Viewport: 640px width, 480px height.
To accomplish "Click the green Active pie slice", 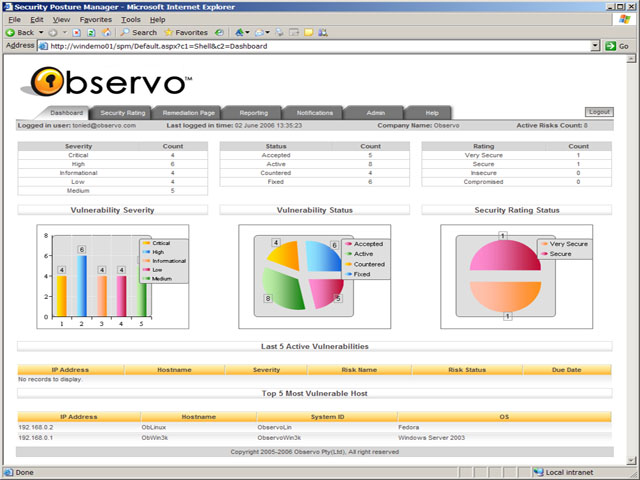I will click(283, 289).
